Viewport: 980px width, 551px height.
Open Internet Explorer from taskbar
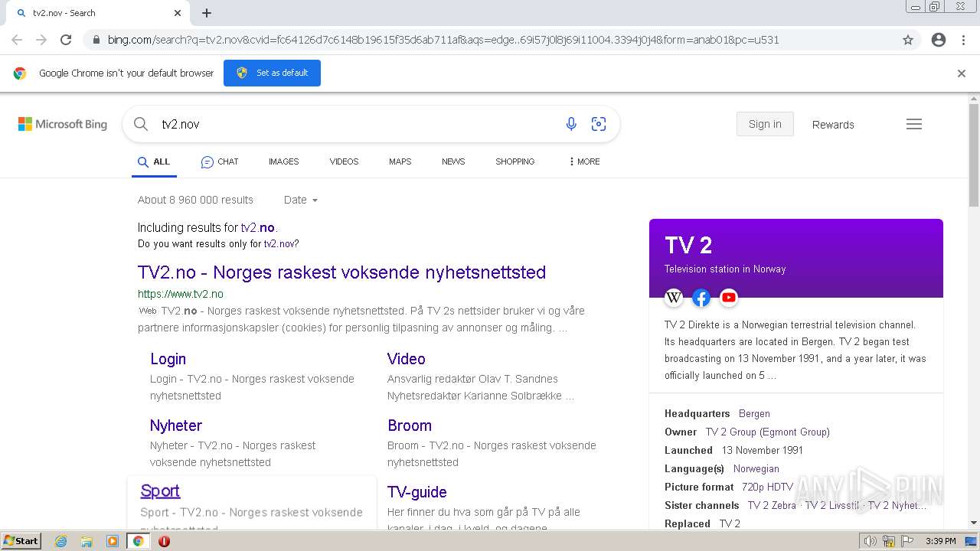pos(61,541)
